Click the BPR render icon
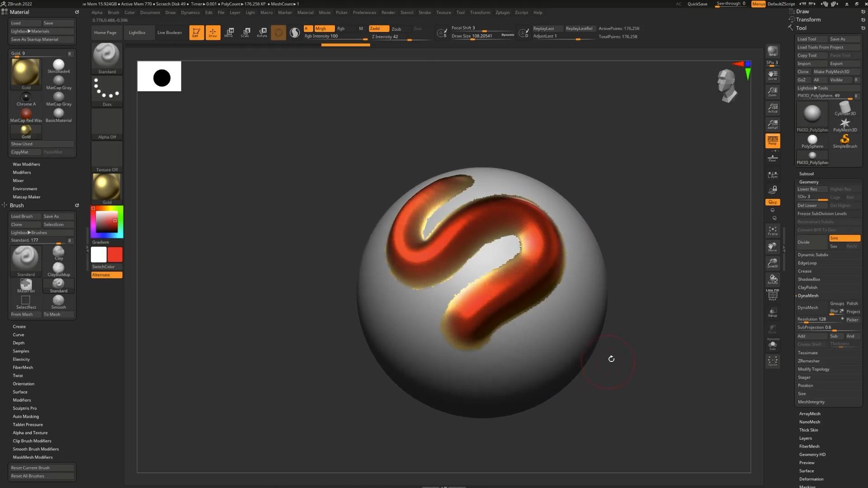This screenshot has height=488, width=868. (773, 51)
